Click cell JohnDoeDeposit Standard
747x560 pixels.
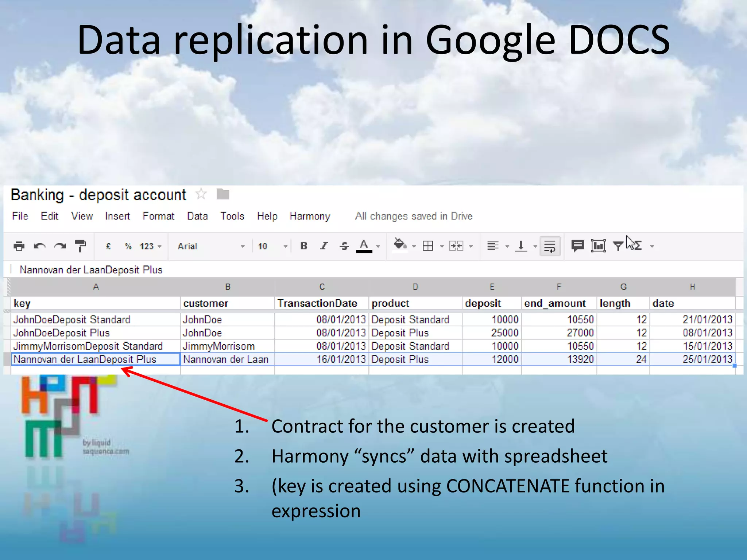point(96,320)
